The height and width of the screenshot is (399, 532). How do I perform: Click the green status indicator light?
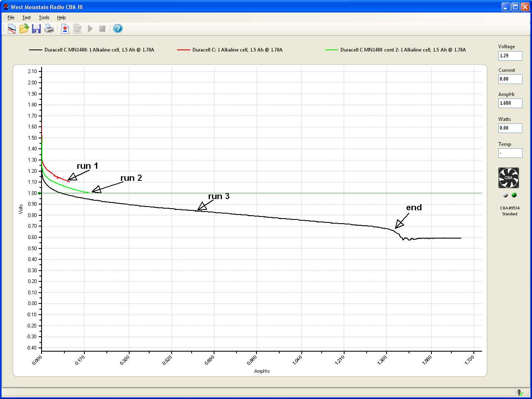tap(514, 195)
